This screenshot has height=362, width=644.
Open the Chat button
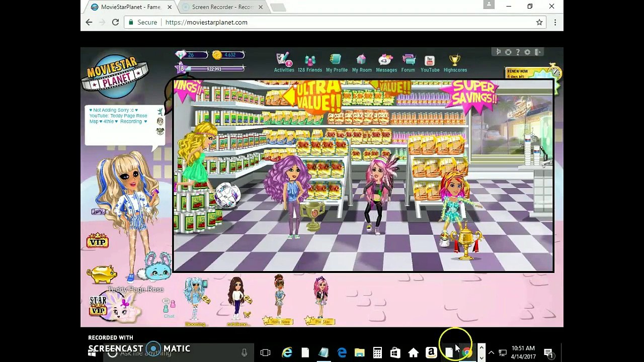pos(169,308)
